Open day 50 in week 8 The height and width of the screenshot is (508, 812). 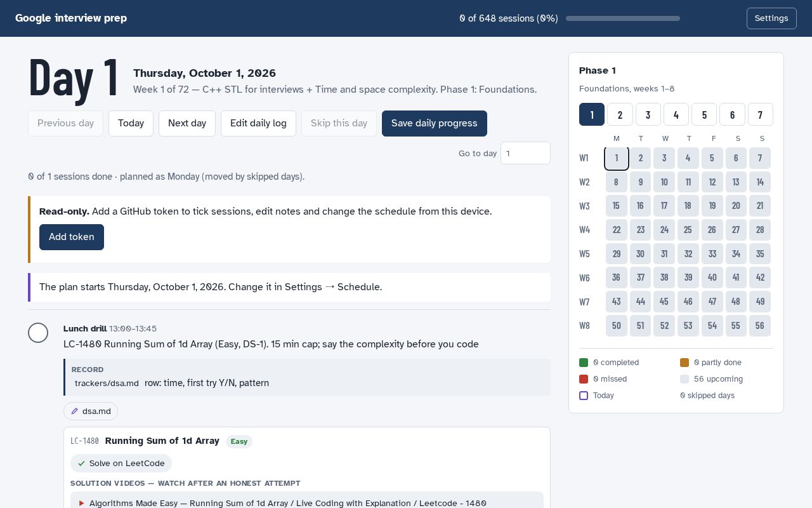point(617,326)
